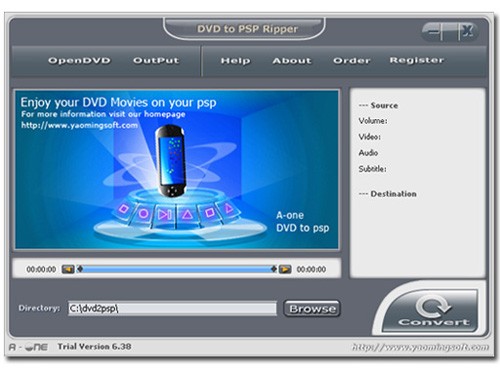
Task: Click the blue playback progress slider
Action: [177, 269]
